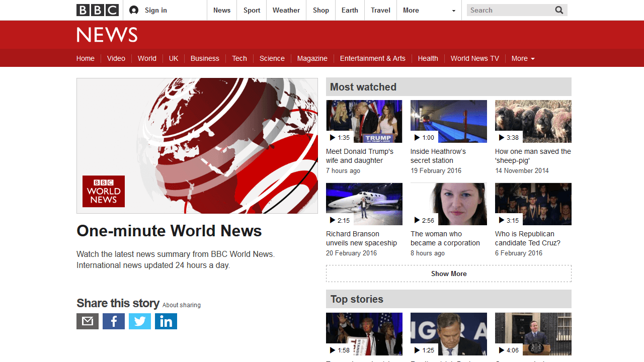Open the About sharing link

point(182,305)
